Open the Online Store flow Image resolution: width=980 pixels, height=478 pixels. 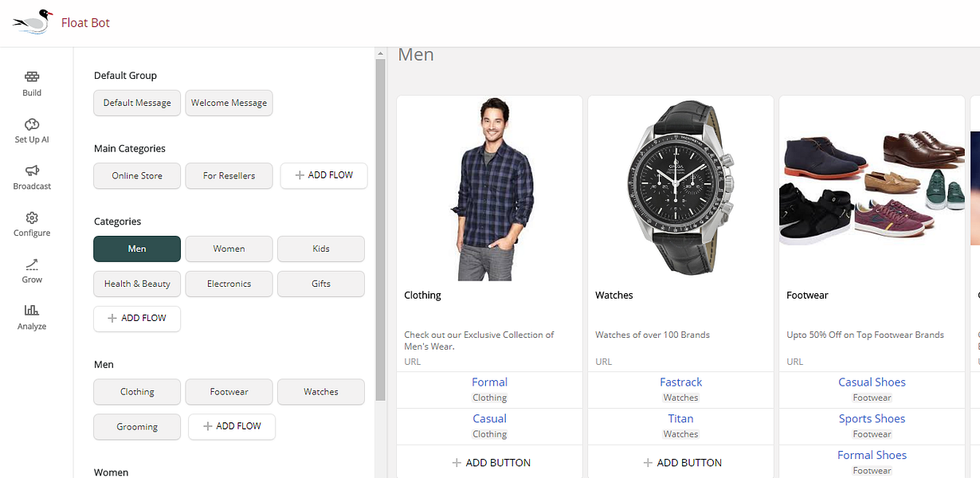[x=137, y=176]
